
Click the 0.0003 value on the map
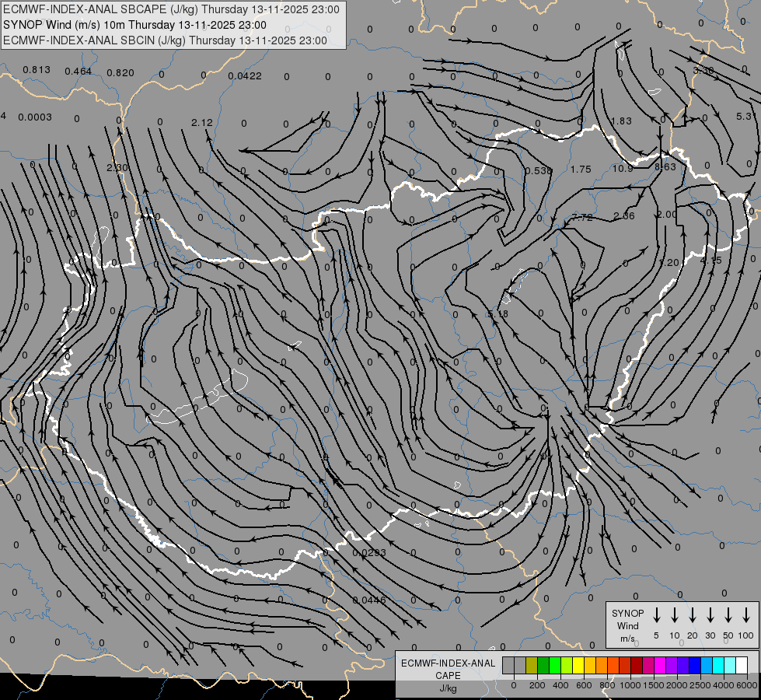click(35, 117)
